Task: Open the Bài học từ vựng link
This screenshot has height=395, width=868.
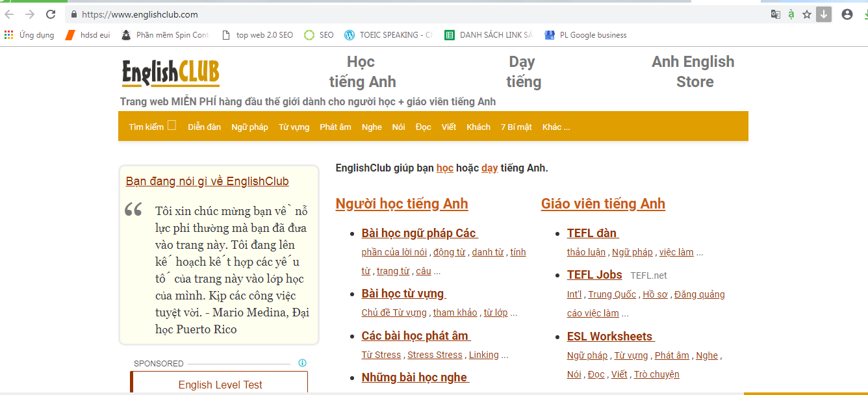Action: click(x=403, y=294)
